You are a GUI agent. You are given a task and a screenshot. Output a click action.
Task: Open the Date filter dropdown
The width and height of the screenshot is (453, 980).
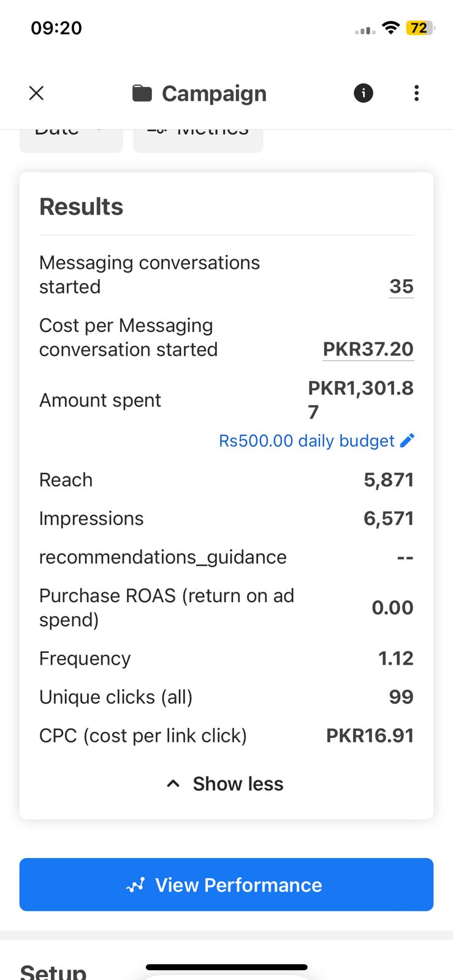(71, 140)
